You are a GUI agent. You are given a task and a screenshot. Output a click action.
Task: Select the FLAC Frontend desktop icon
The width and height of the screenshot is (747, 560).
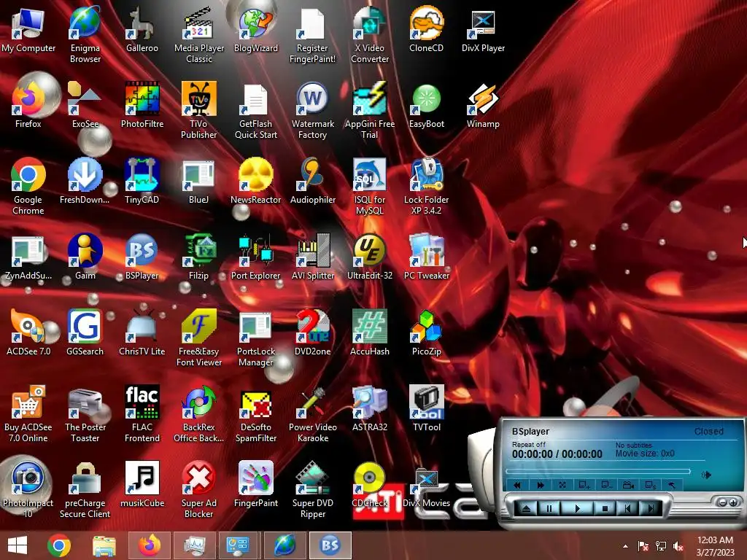142,414
